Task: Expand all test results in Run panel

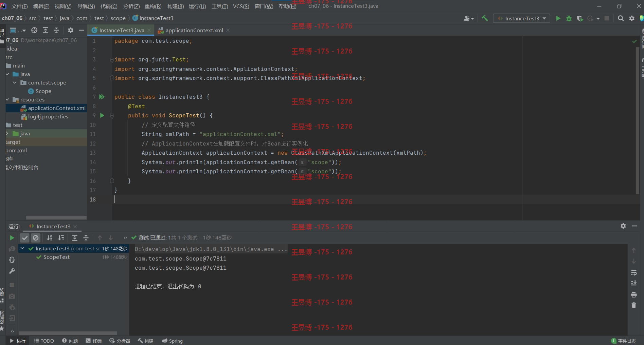Action: tap(75, 238)
